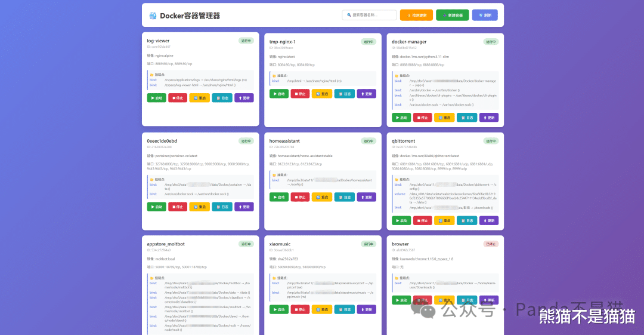
Task: View logs of tmp-nginx-1 container
Action: coord(345,94)
